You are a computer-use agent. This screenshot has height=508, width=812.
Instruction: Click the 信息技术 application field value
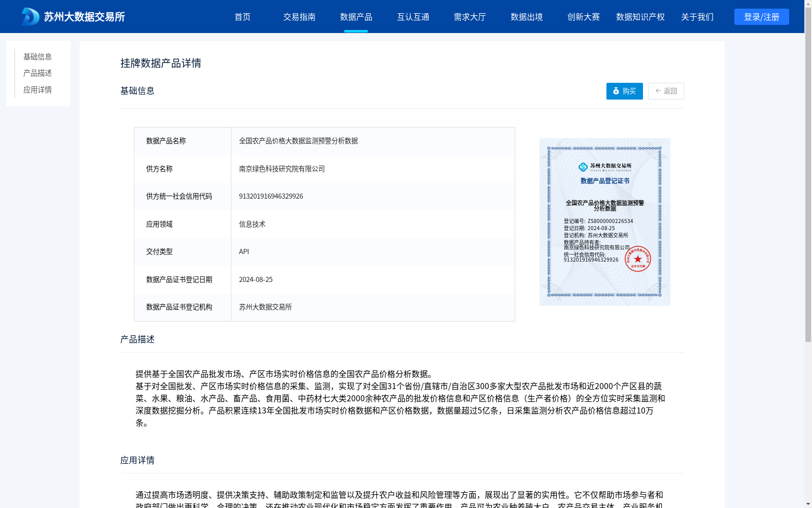pyautogui.click(x=252, y=224)
